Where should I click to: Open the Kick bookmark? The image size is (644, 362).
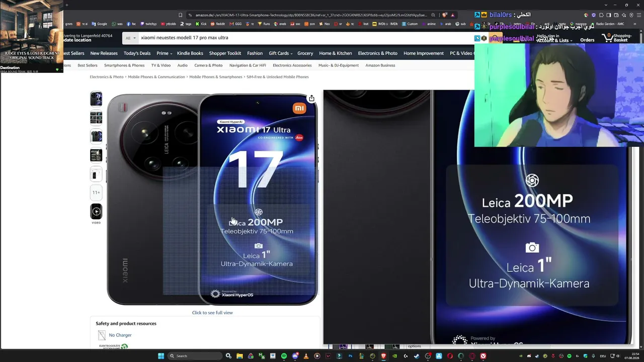[x=201, y=24]
